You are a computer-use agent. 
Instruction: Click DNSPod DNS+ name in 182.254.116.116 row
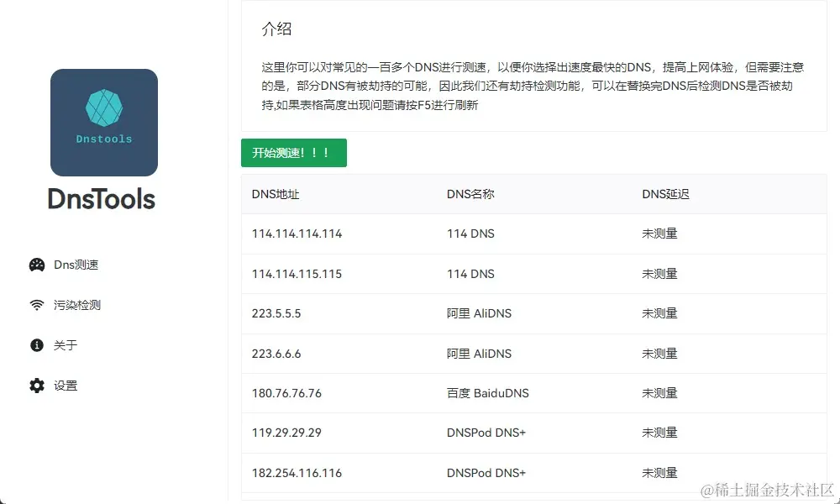point(486,474)
